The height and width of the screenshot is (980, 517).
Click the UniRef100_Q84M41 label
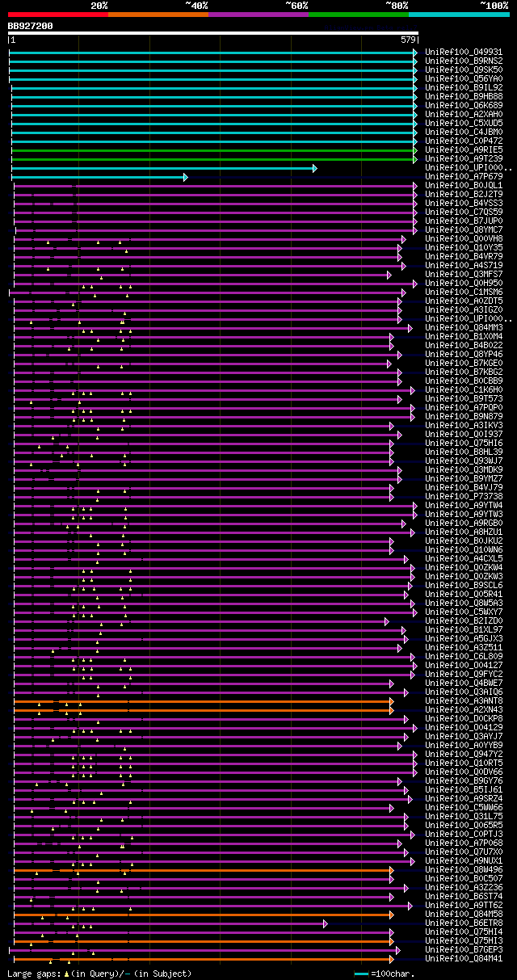click(x=464, y=958)
